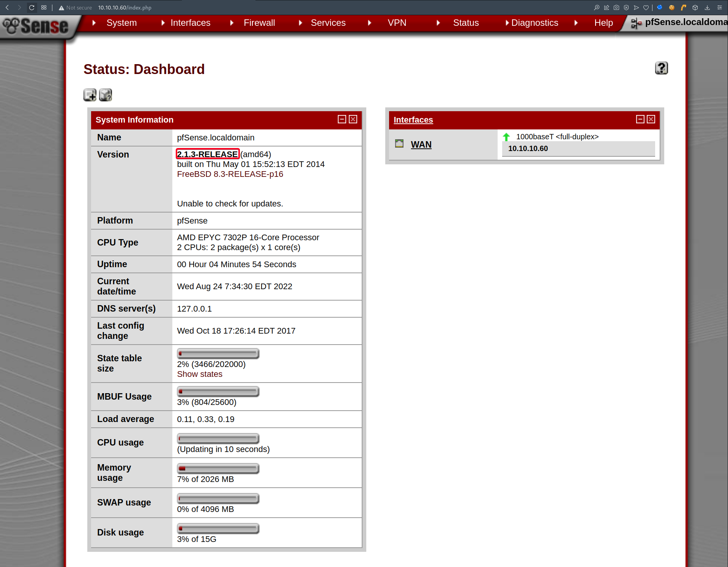This screenshot has height=567, width=728.
Task: Click the State table size progress bar
Action: click(x=218, y=354)
